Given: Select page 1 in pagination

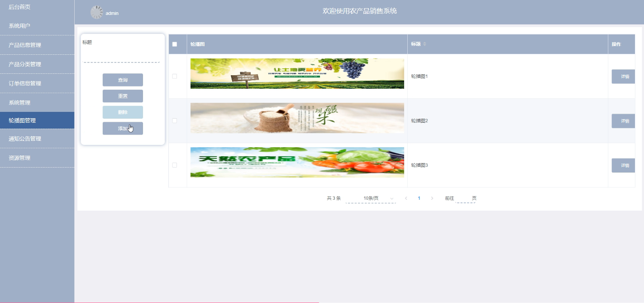Looking at the screenshot, I should pos(419,198).
